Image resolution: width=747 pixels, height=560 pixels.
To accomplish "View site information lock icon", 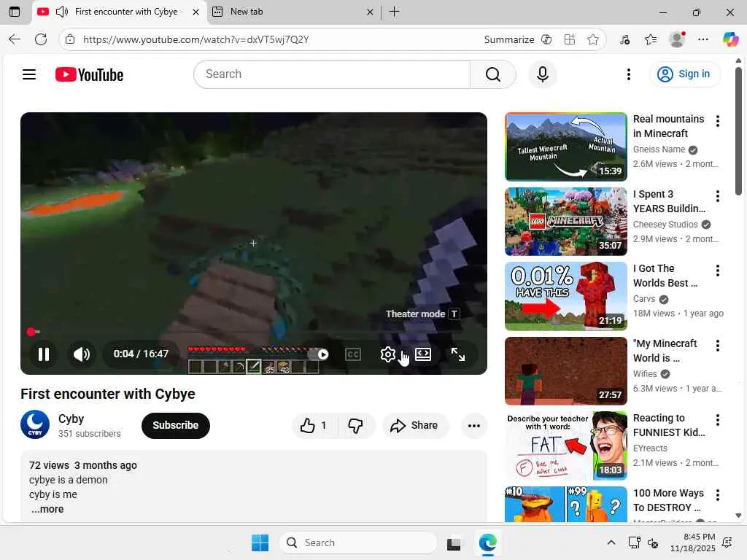I will pyautogui.click(x=70, y=39).
